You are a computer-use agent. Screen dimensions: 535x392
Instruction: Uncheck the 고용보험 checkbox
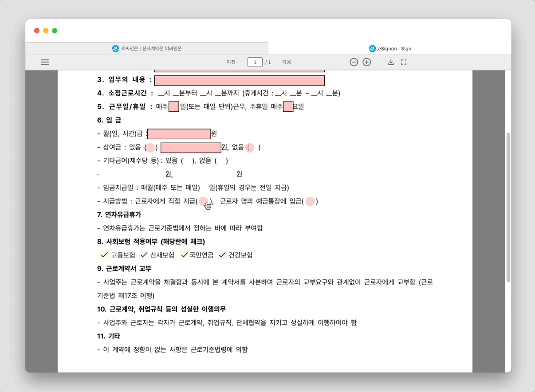(x=104, y=255)
